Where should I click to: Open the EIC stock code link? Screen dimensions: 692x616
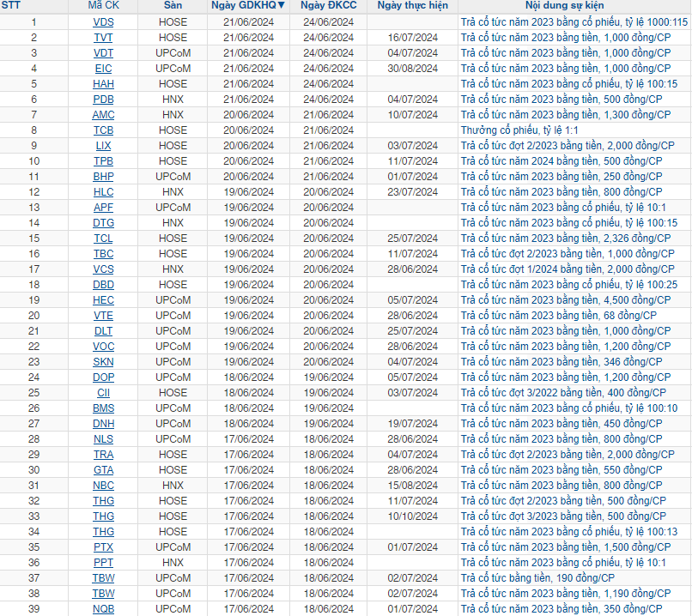[103, 69]
